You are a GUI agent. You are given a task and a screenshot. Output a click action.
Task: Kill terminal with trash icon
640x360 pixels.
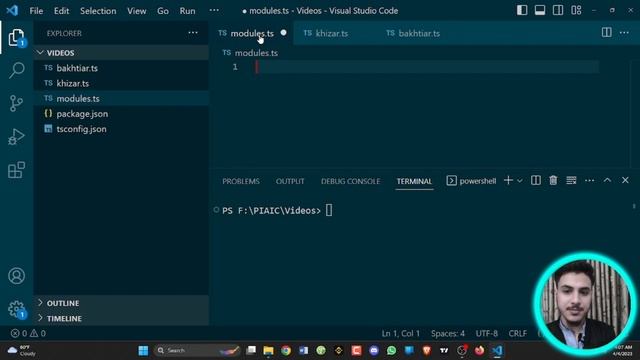(553, 180)
